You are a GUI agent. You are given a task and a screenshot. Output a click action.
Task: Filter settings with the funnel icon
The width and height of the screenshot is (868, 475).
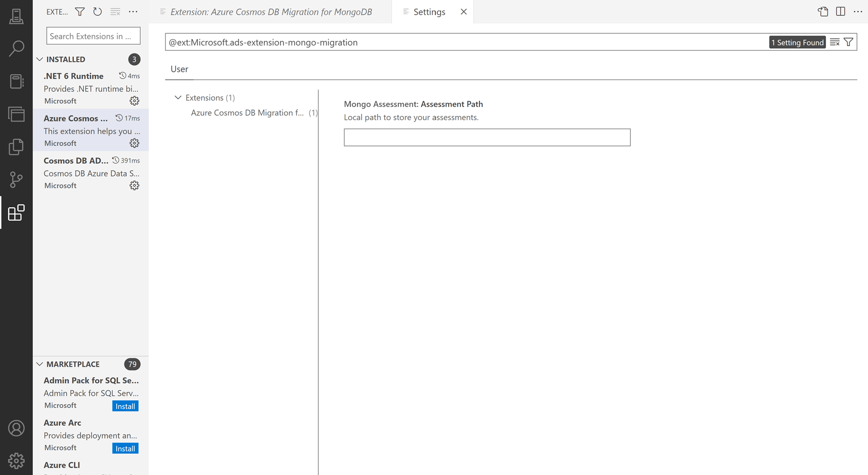tap(848, 42)
